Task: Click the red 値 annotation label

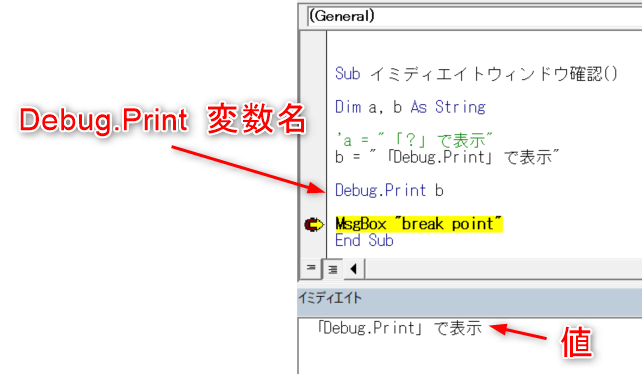Action: [576, 342]
